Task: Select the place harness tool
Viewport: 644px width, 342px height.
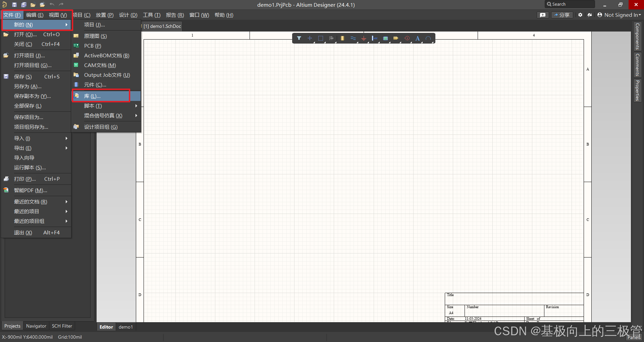Action: click(x=375, y=38)
